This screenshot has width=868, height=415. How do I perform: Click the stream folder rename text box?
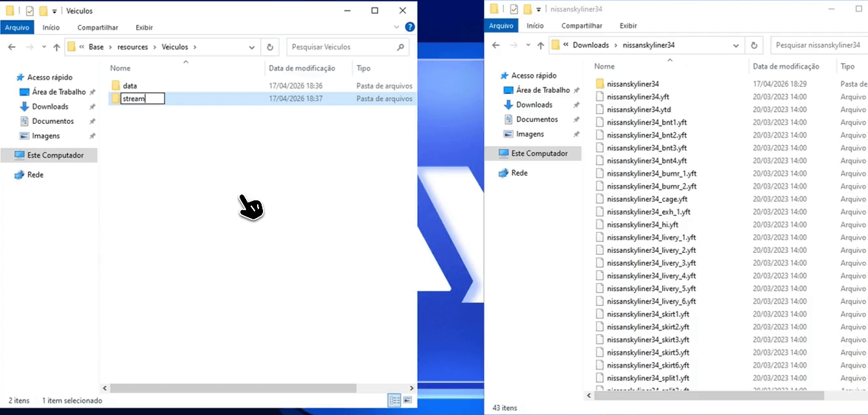tap(143, 99)
